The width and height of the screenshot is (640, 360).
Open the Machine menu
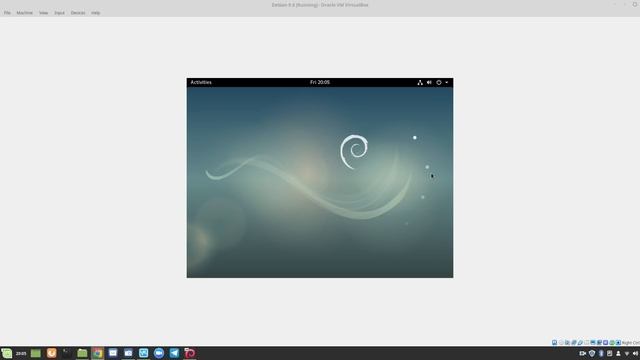(24, 13)
